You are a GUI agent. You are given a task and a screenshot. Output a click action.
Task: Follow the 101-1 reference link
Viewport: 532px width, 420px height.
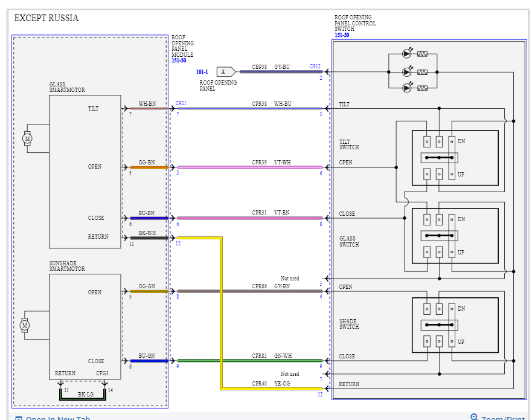(202, 72)
